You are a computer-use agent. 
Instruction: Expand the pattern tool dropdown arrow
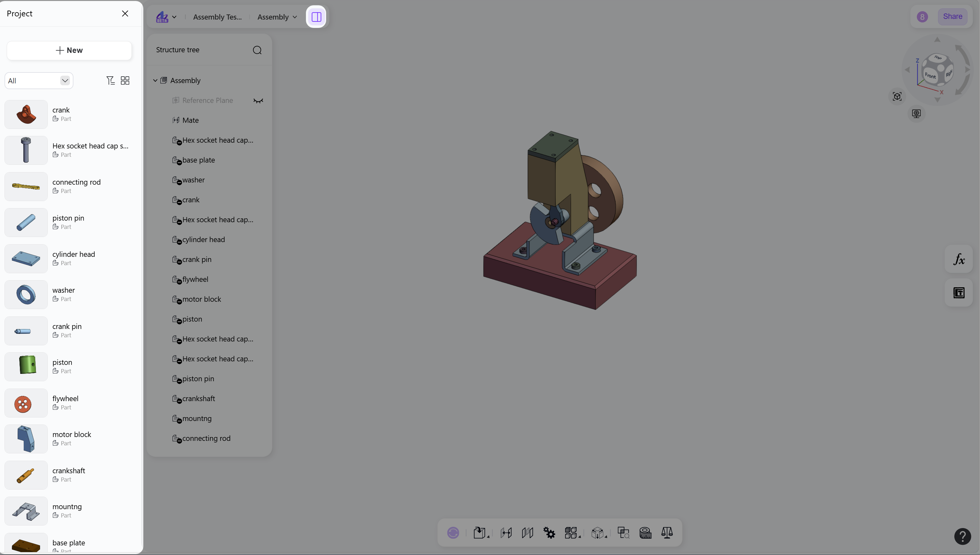pyautogui.click(x=579, y=537)
